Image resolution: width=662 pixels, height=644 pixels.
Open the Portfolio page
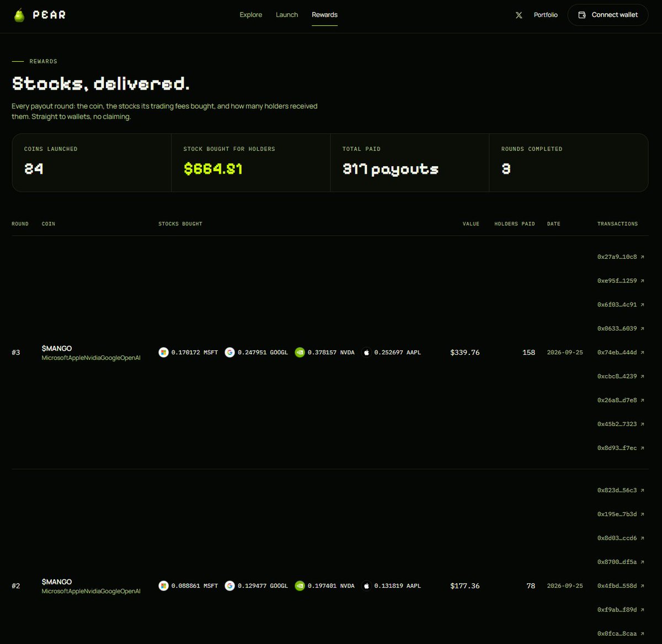[x=546, y=15]
